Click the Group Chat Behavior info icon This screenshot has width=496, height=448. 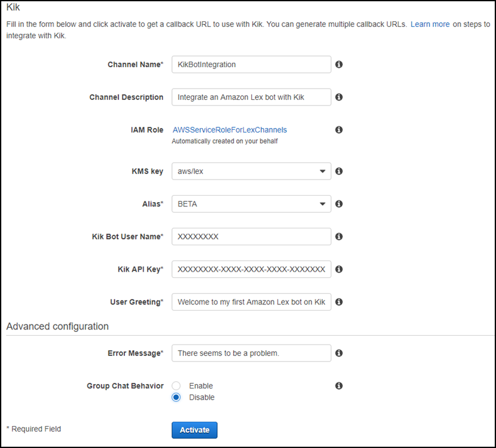pos(339,386)
